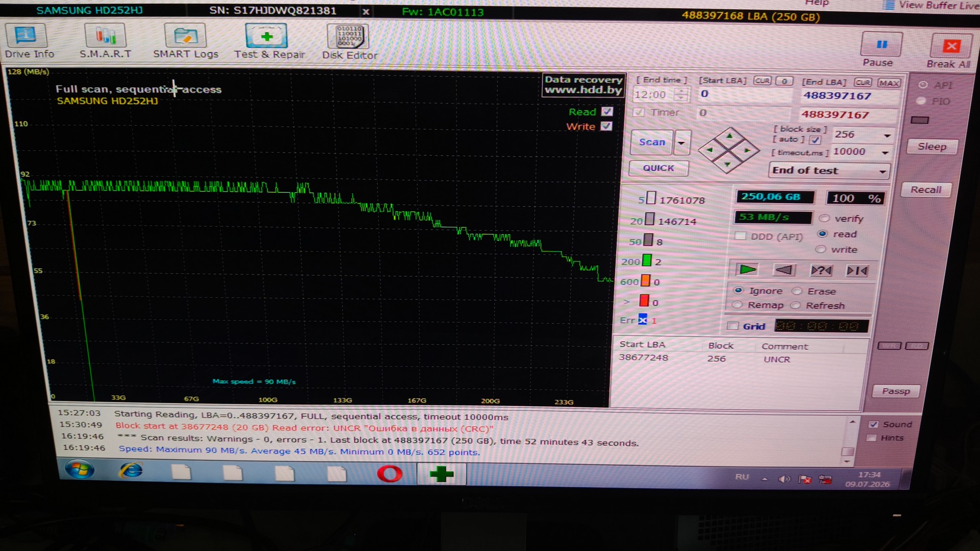
Task: Select the Test & Repair tab
Action: point(269,42)
